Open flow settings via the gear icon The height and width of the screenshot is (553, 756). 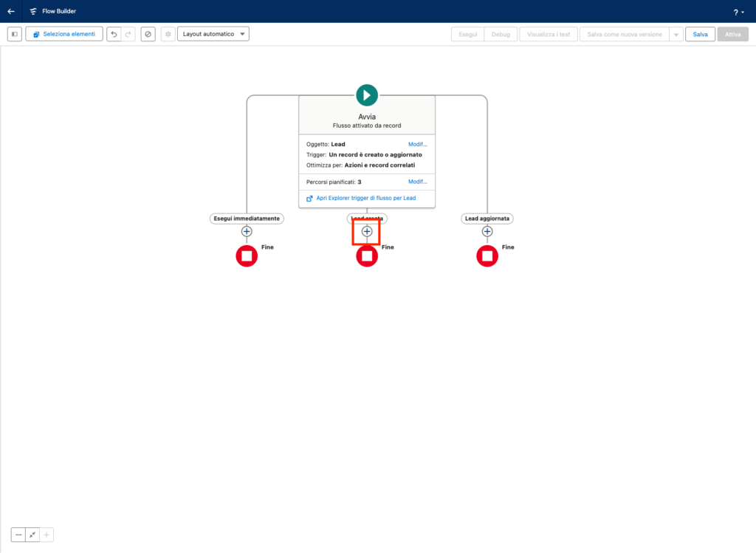point(168,34)
